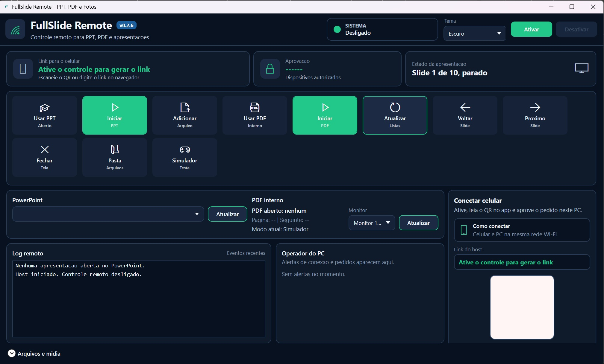Click the phone icon in Como conectar

(x=464, y=230)
